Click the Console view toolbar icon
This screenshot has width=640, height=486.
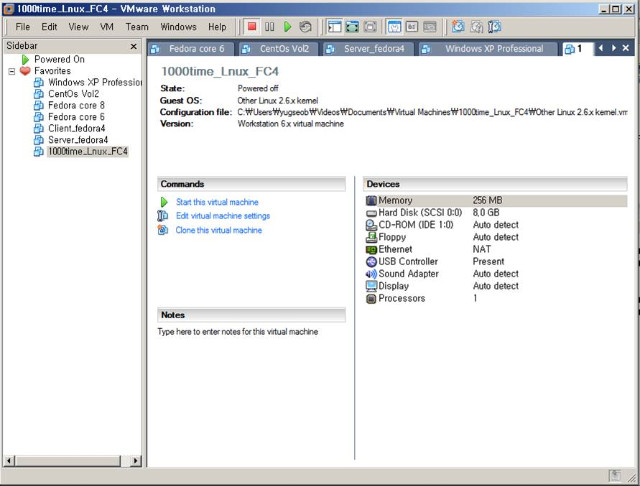(412, 27)
